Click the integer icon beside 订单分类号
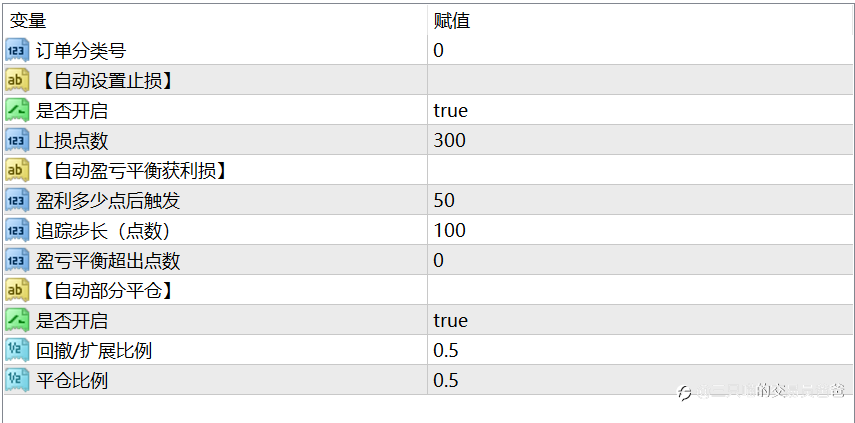 coord(17,51)
